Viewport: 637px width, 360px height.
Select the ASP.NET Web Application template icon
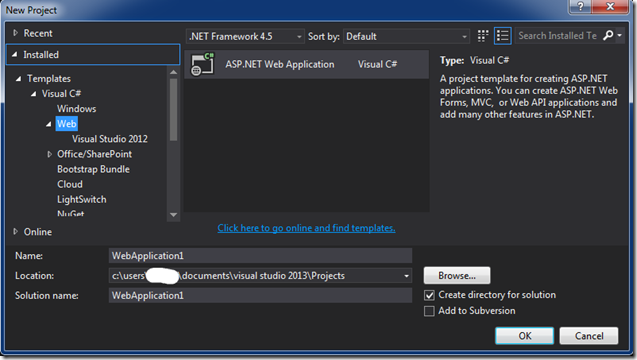pos(202,64)
